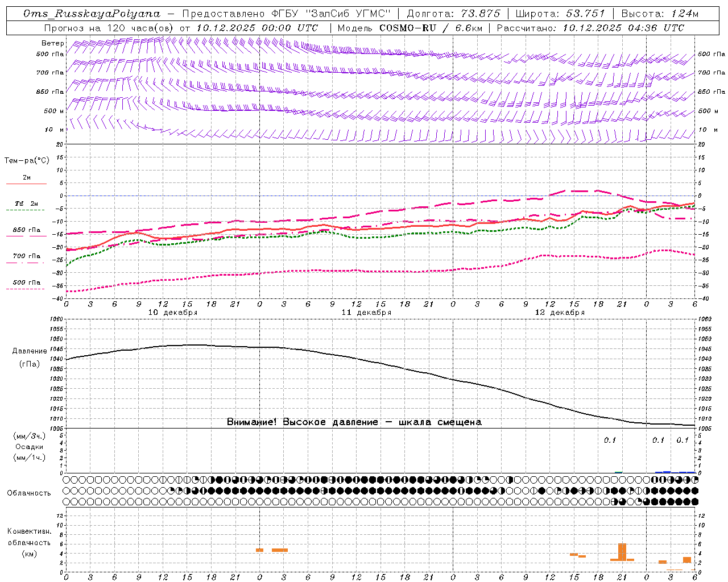Click the 11 декабря date label
The width and height of the screenshot is (728, 582).
pyautogui.click(x=366, y=313)
